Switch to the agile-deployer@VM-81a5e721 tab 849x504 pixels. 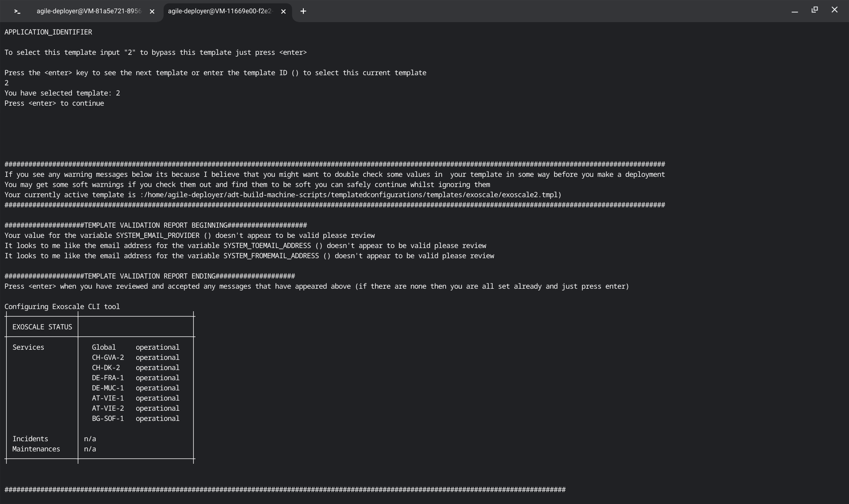pos(88,11)
